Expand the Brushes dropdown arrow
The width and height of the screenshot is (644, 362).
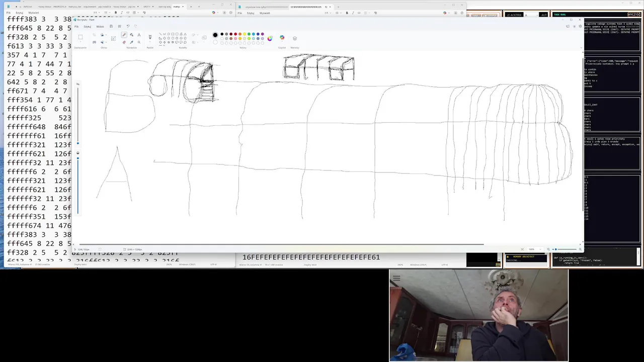click(x=150, y=42)
